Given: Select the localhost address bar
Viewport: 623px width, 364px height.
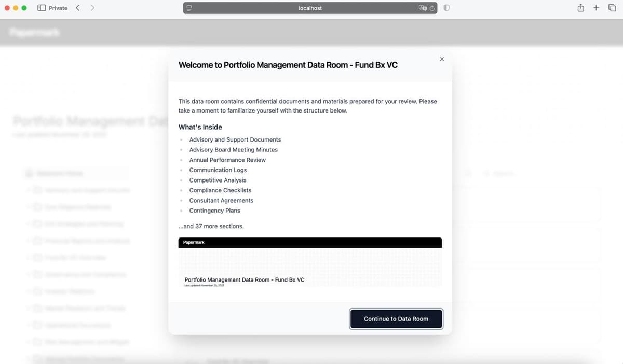Looking at the screenshot, I should pos(310,8).
